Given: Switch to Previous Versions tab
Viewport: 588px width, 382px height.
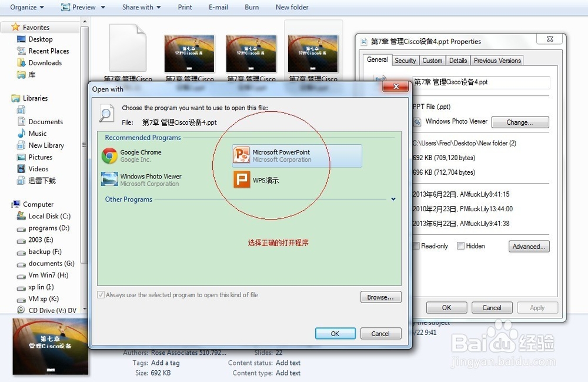Looking at the screenshot, I should pyautogui.click(x=497, y=61).
